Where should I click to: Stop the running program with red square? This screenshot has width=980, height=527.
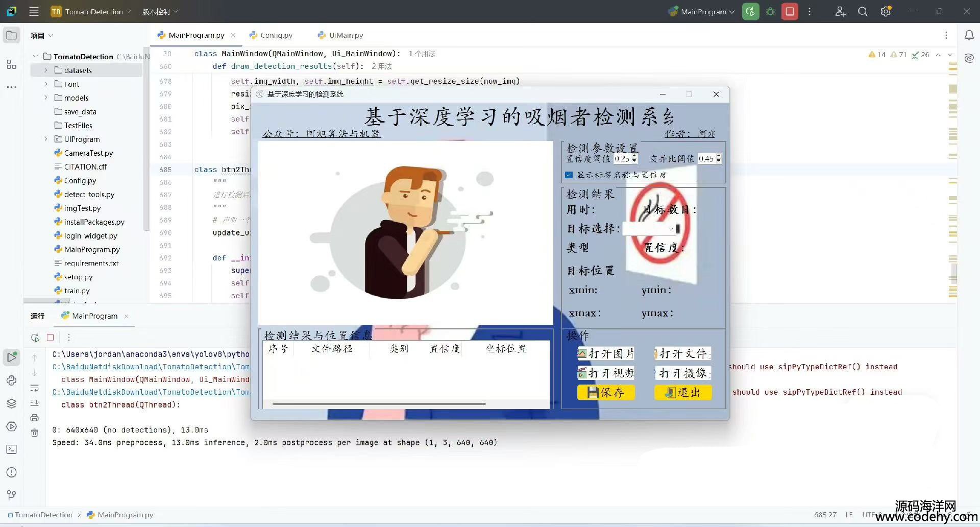(x=790, y=12)
